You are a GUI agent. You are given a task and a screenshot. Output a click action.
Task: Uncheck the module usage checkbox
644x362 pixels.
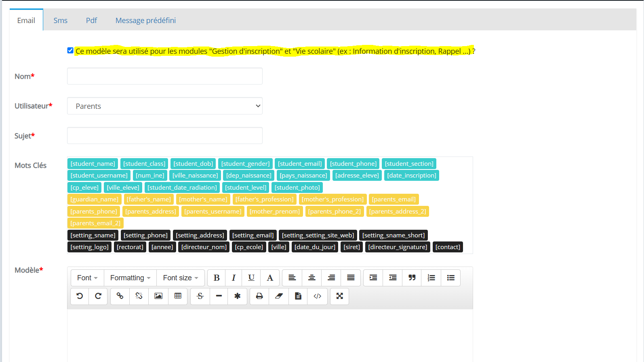click(70, 51)
